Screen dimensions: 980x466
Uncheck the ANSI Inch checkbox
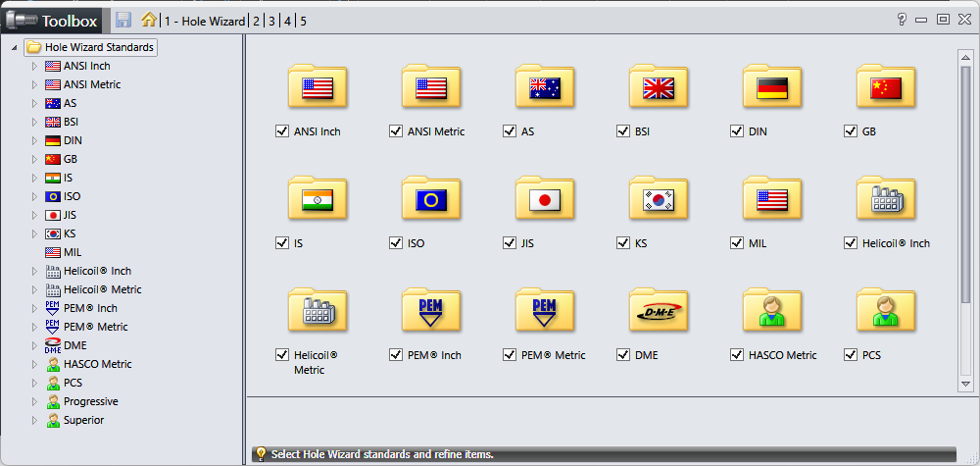coord(282,131)
